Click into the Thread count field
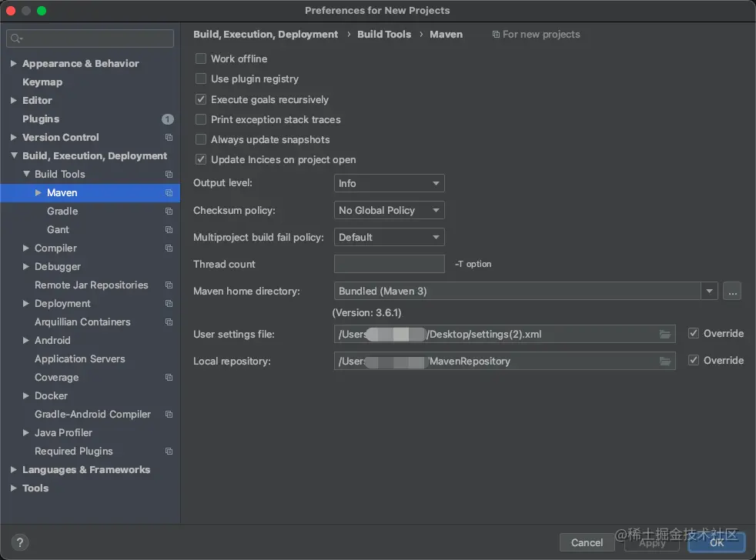The height and width of the screenshot is (560, 756). 389,264
